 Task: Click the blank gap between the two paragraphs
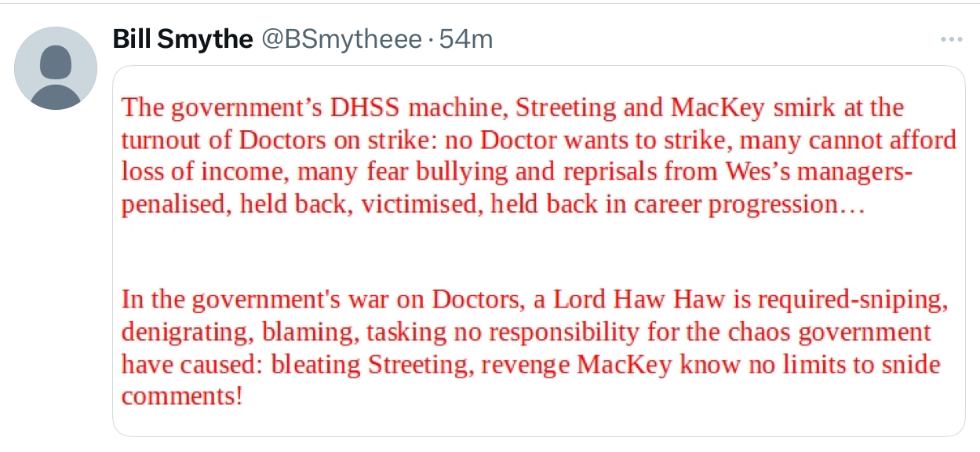[538, 253]
